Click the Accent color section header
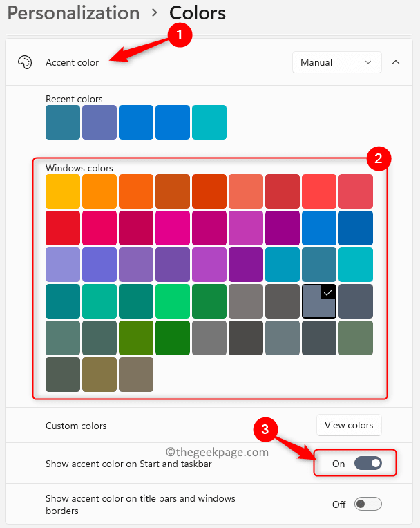This screenshot has width=420, height=528. pos(72,62)
